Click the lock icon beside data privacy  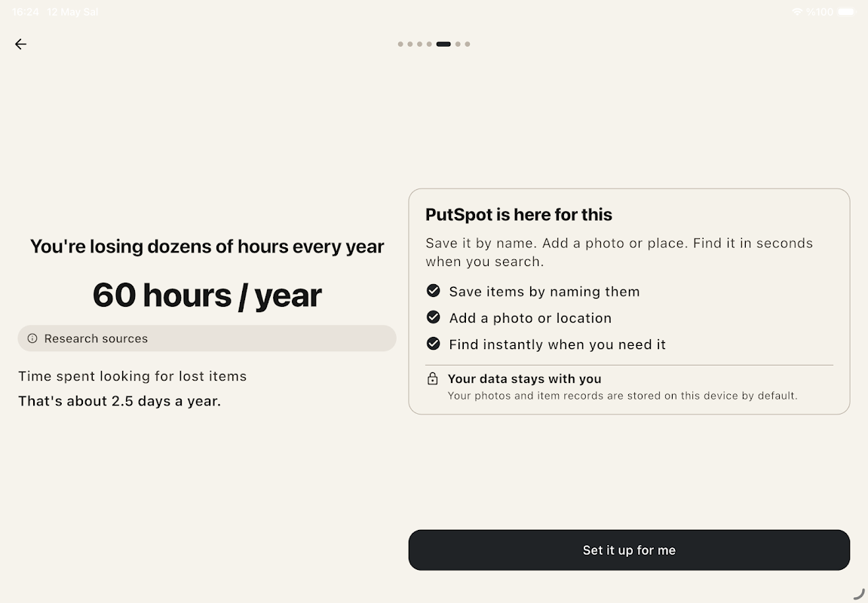(x=433, y=379)
